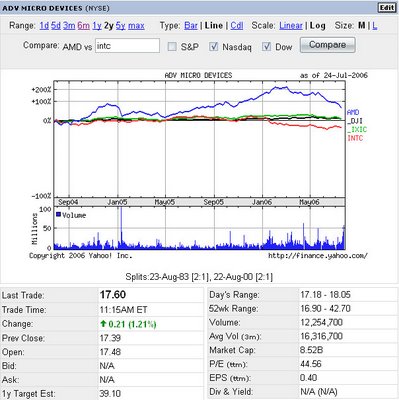Click the May06 axis label
The height and width of the screenshot is (400, 399).
pos(309,202)
